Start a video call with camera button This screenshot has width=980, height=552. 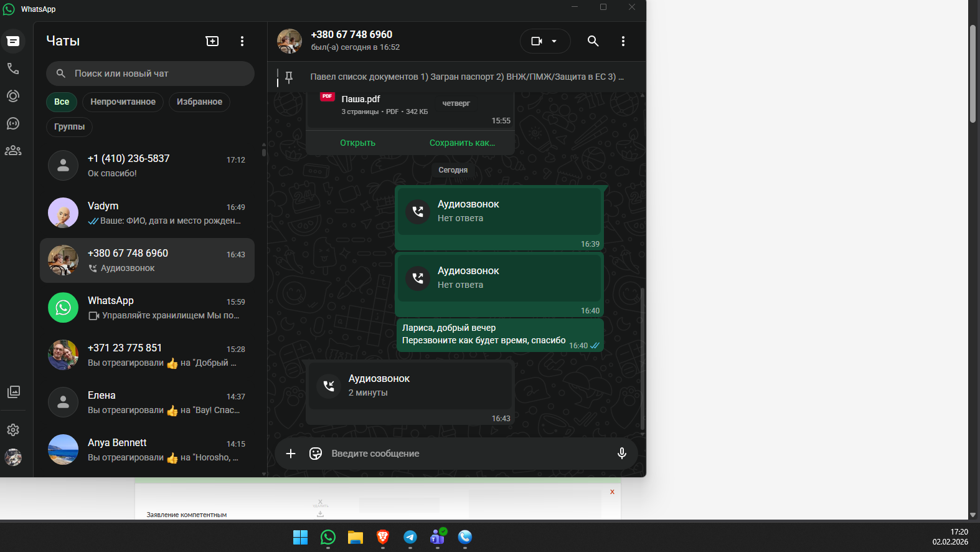536,41
